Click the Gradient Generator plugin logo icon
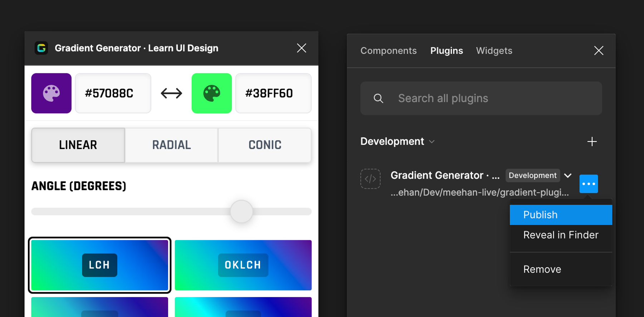Screen dimensions: 644x317 [42, 48]
